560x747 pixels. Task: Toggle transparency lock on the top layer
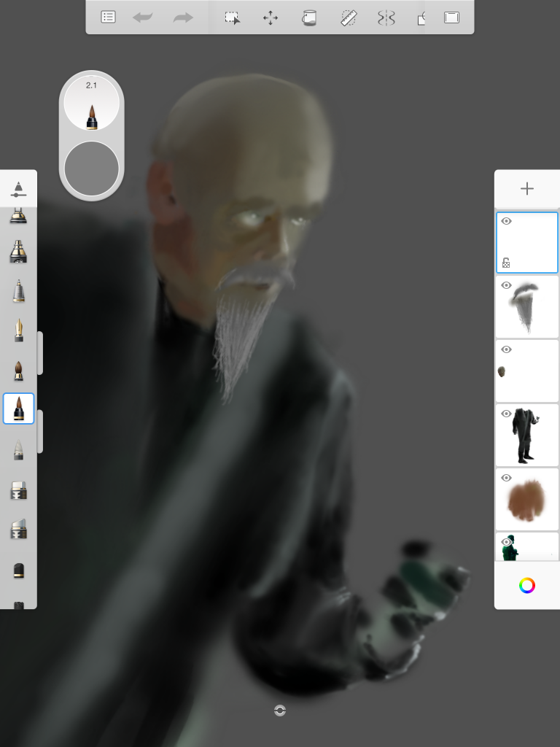pos(506,263)
